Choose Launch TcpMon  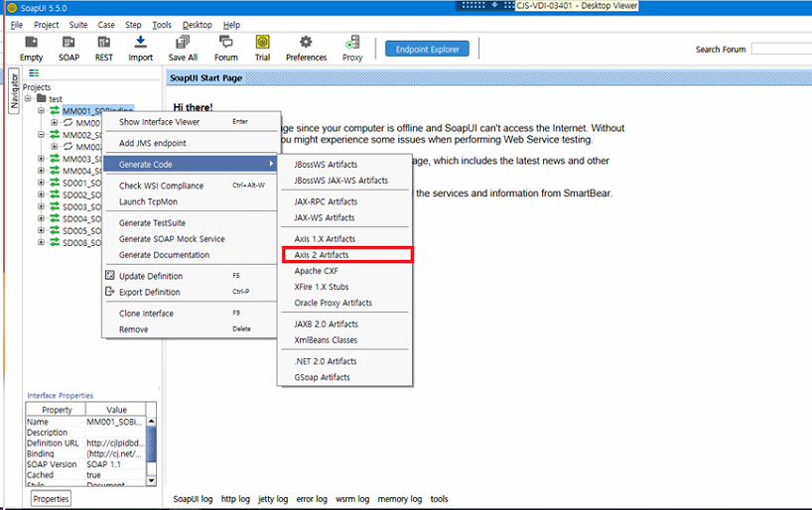(191, 201)
